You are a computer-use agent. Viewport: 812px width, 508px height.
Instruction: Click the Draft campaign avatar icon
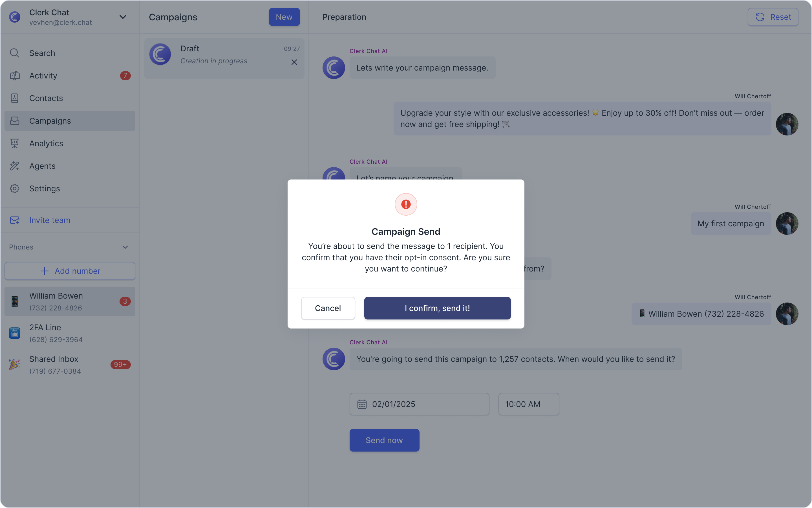160,54
